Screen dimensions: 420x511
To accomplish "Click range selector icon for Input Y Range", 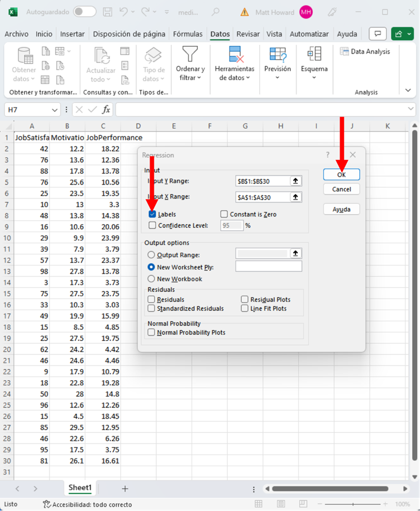I will point(295,181).
